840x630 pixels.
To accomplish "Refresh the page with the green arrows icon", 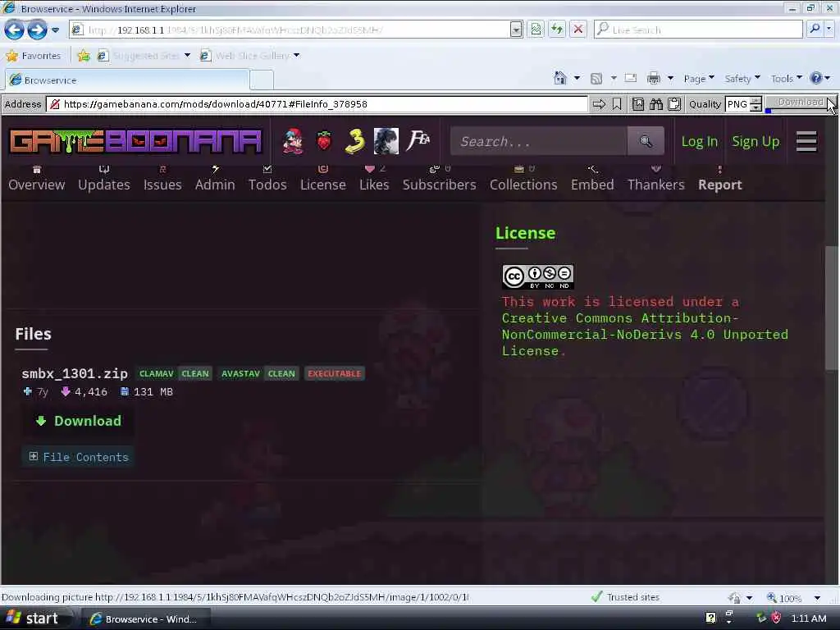I will tap(557, 30).
